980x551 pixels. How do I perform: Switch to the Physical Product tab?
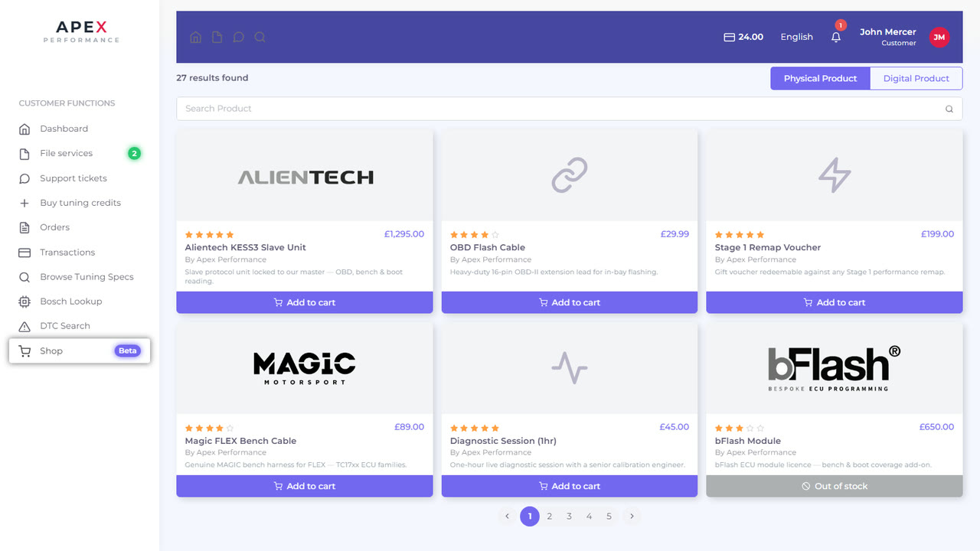pyautogui.click(x=820, y=78)
